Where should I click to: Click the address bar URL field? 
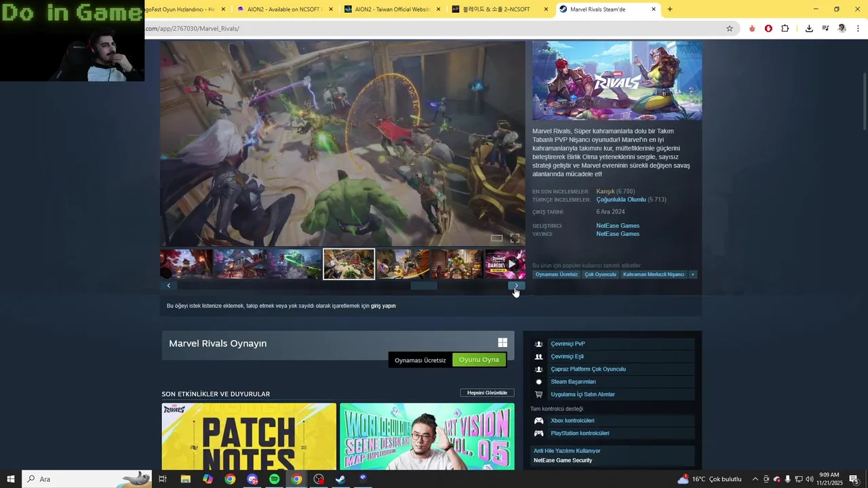434,28
